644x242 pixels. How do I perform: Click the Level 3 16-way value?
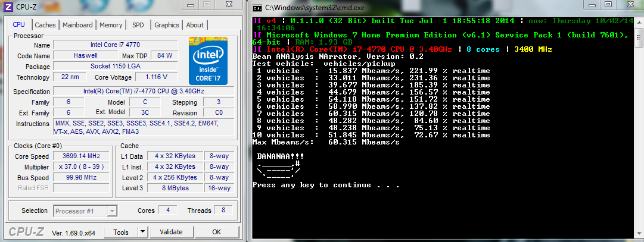(x=219, y=188)
